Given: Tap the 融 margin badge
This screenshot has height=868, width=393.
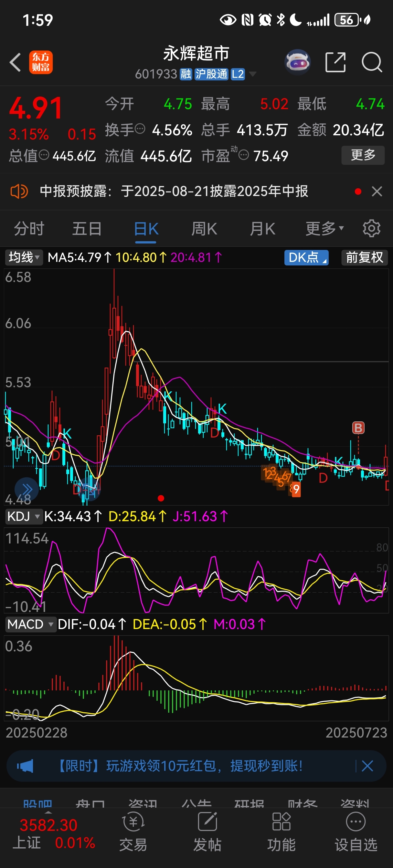Looking at the screenshot, I should click(x=186, y=74).
